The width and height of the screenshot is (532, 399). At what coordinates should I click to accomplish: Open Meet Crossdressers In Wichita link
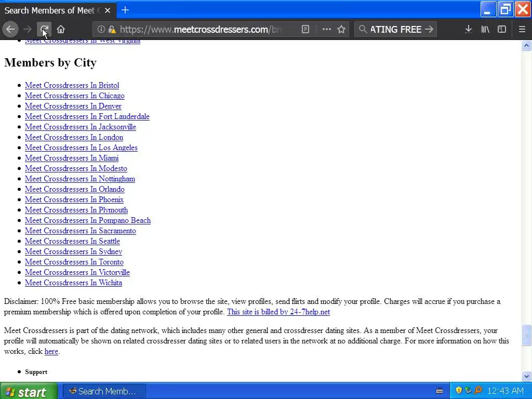[73, 283]
